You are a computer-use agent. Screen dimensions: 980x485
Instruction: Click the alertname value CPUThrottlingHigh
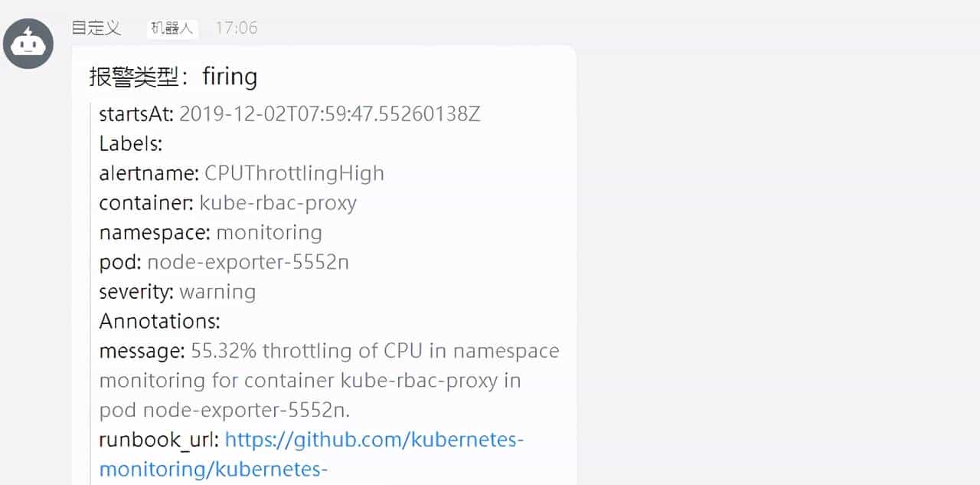click(294, 173)
